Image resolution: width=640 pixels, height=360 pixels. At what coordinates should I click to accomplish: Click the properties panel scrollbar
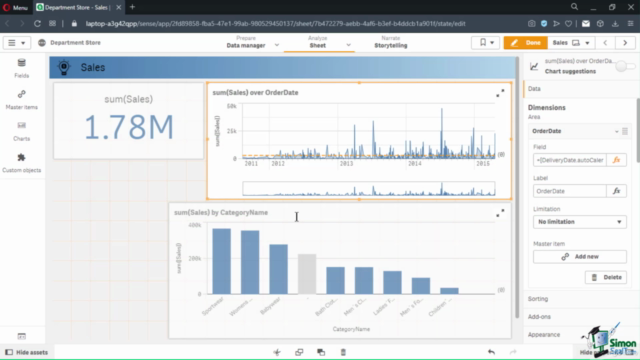click(x=638, y=131)
